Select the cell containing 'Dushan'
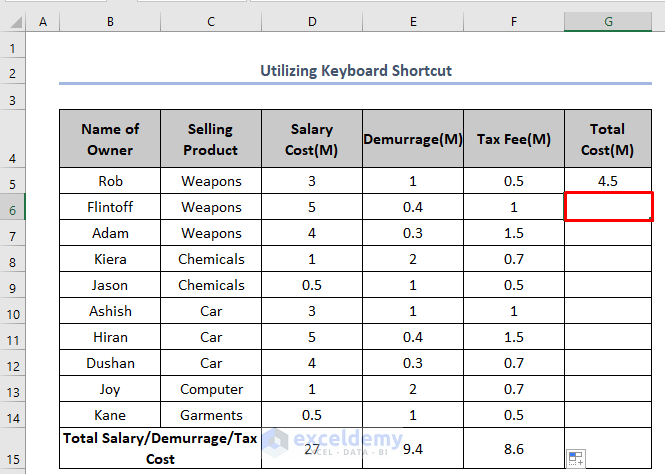665x474 pixels. coord(110,363)
